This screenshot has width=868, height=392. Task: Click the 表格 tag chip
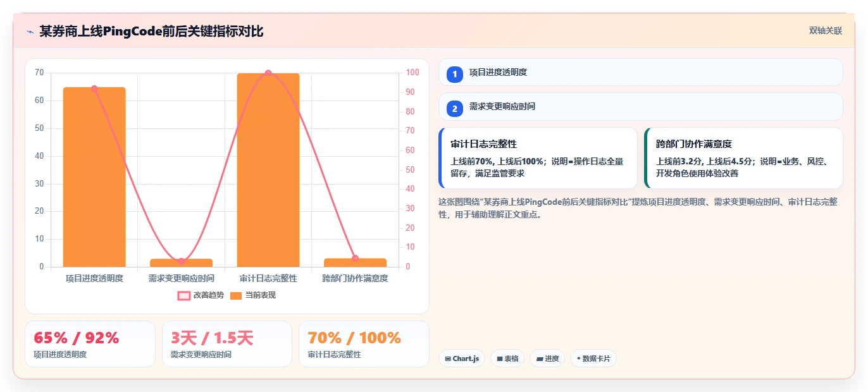[507, 358]
